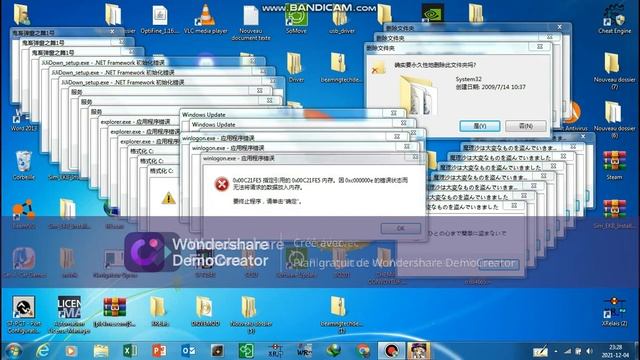The image size is (640, 360).
Task: Open the Nouveau document texte file
Action: pos(251,22)
